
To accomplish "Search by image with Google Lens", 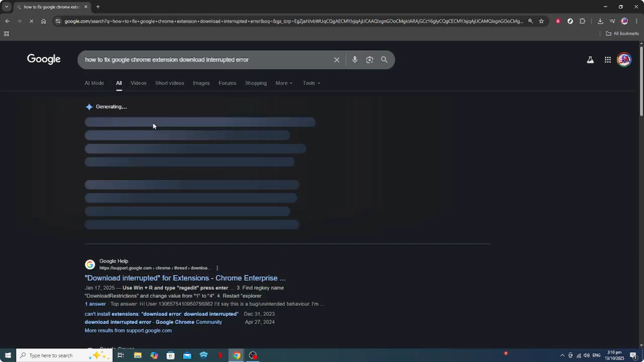I will click(x=369, y=60).
